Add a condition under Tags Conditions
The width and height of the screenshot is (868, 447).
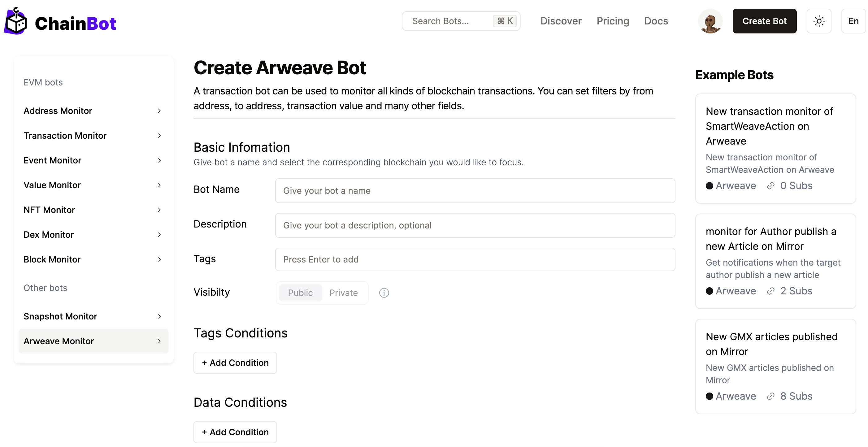tap(235, 363)
